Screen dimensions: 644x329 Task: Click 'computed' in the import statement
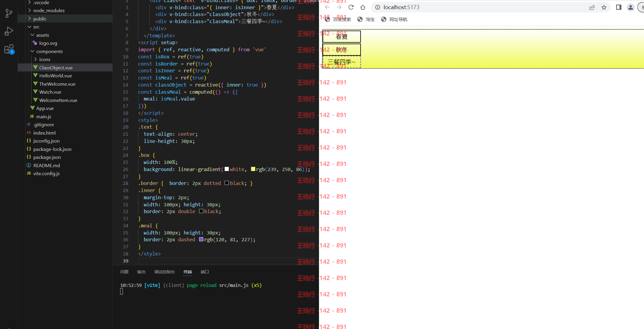coord(218,49)
